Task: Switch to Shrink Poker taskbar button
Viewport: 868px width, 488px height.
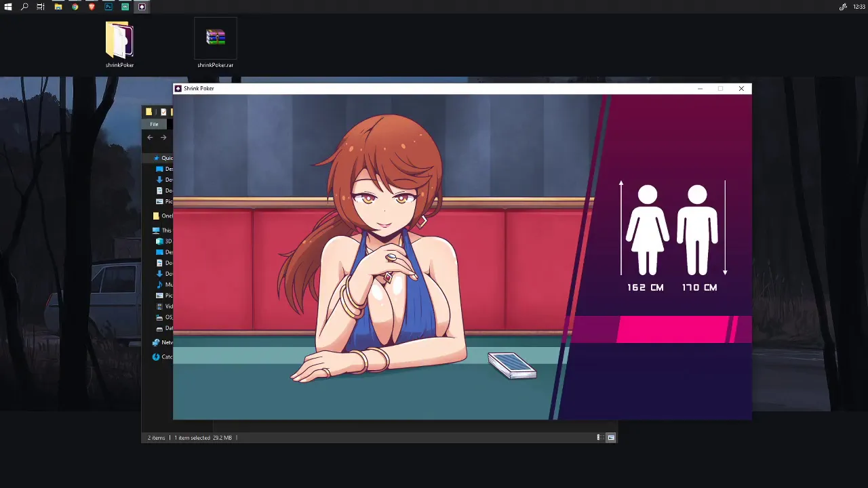Action: [x=142, y=7]
